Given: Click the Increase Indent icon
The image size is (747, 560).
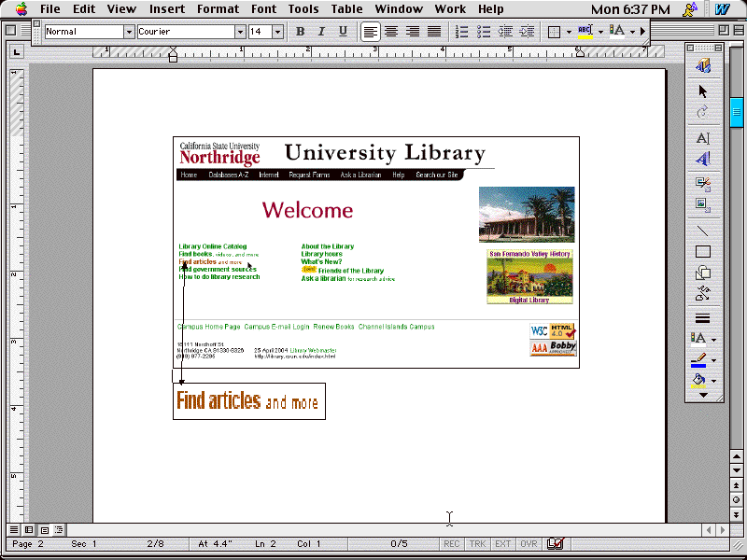Looking at the screenshot, I should pyautogui.click(x=527, y=32).
